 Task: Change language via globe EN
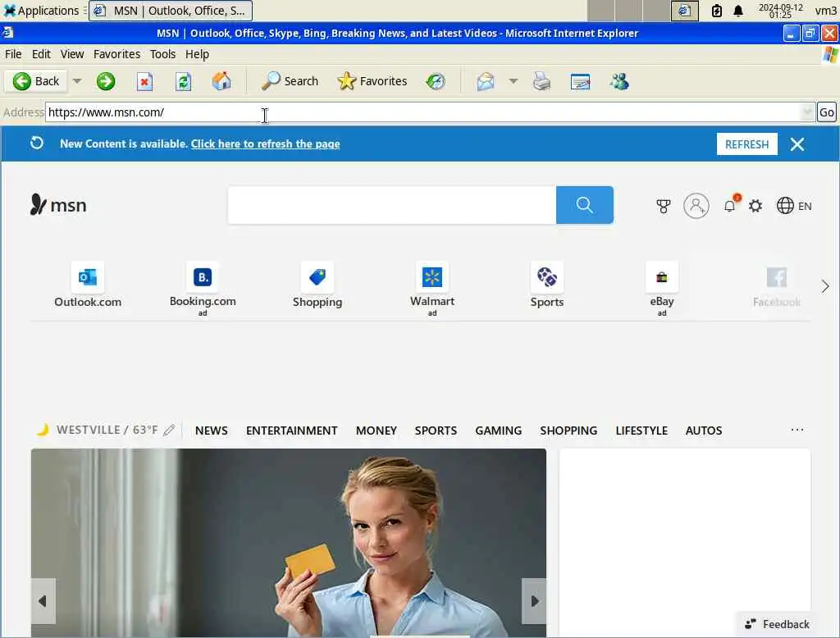pyautogui.click(x=794, y=206)
